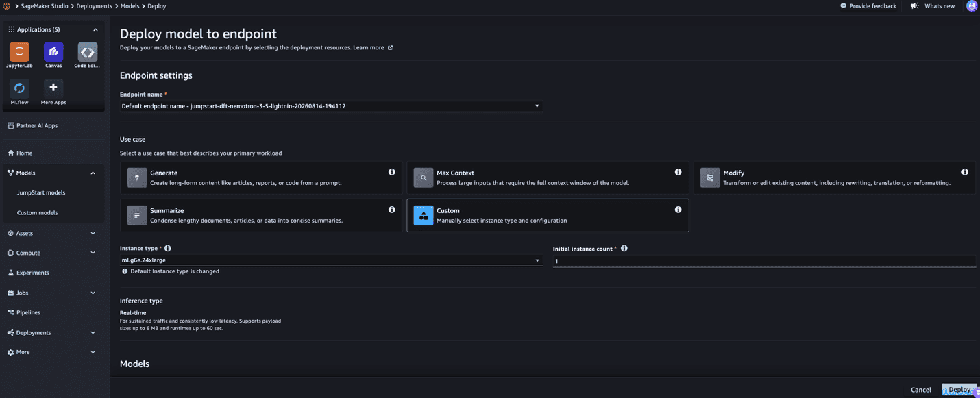Expand the Jobs section
The width and height of the screenshot is (980, 398).
click(93, 293)
